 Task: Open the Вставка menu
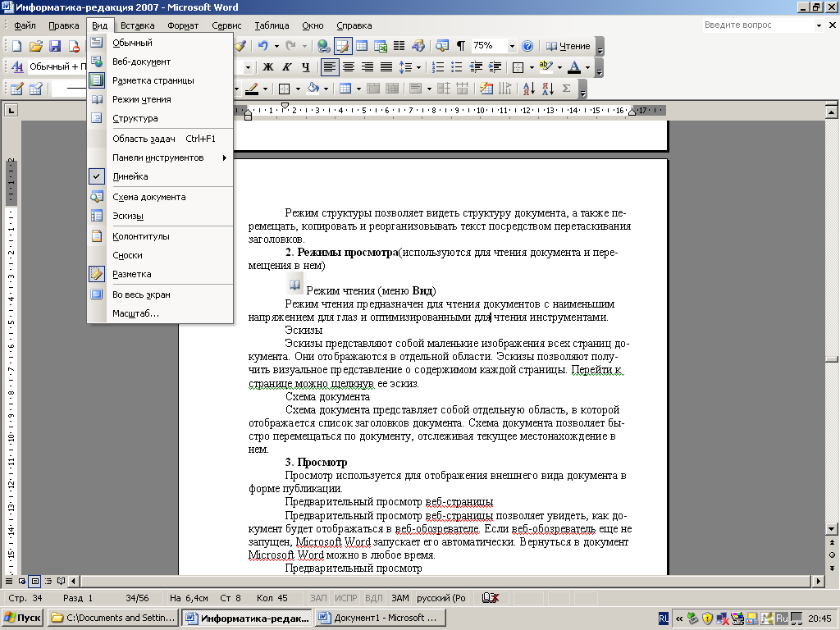[x=137, y=25]
